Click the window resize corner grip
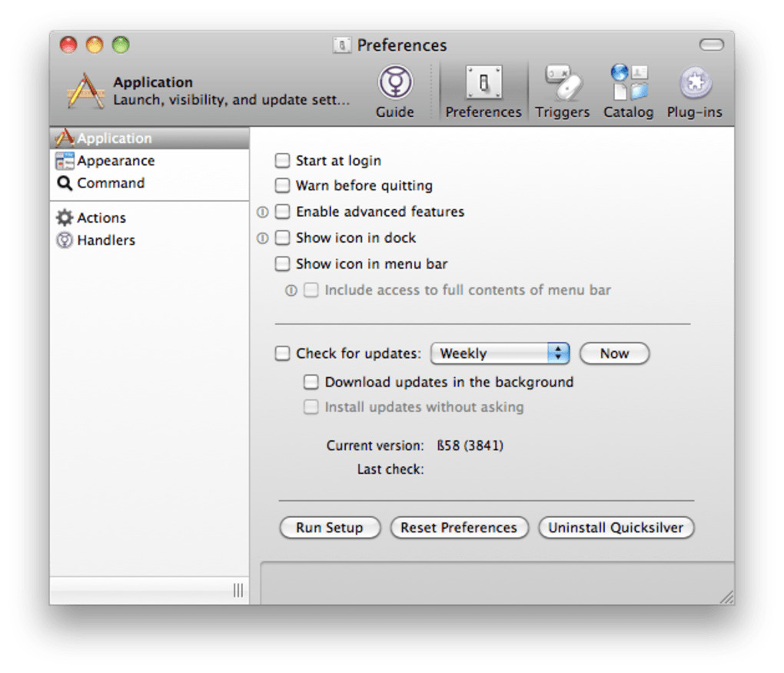The width and height of the screenshot is (784, 673). (x=726, y=597)
